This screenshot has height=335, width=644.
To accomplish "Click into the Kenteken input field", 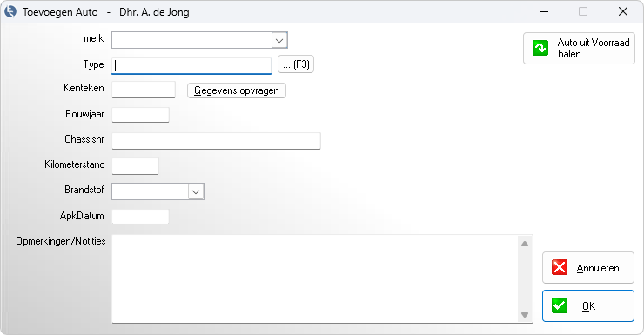I will click(x=144, y=90).
